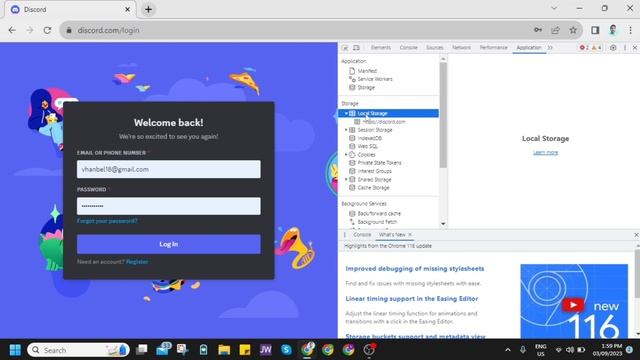Click the DevTools warnings count badge

coord(596,48)
